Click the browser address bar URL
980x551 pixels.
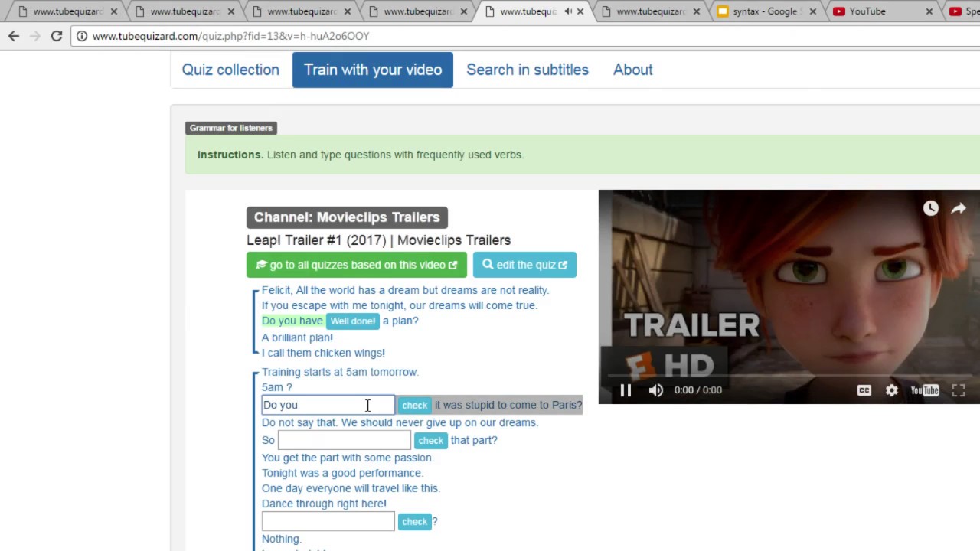231,36
